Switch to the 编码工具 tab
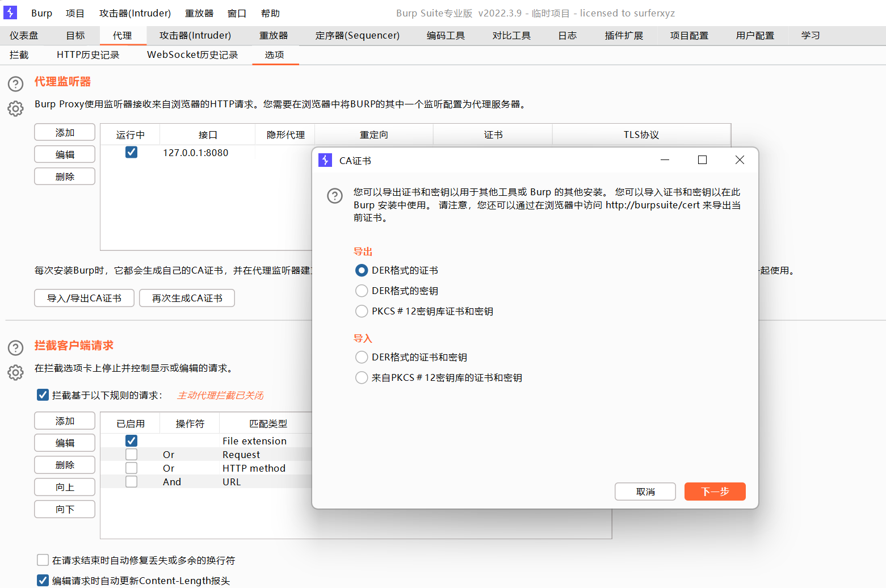This screenshot has height=588, width=886. 446,35
